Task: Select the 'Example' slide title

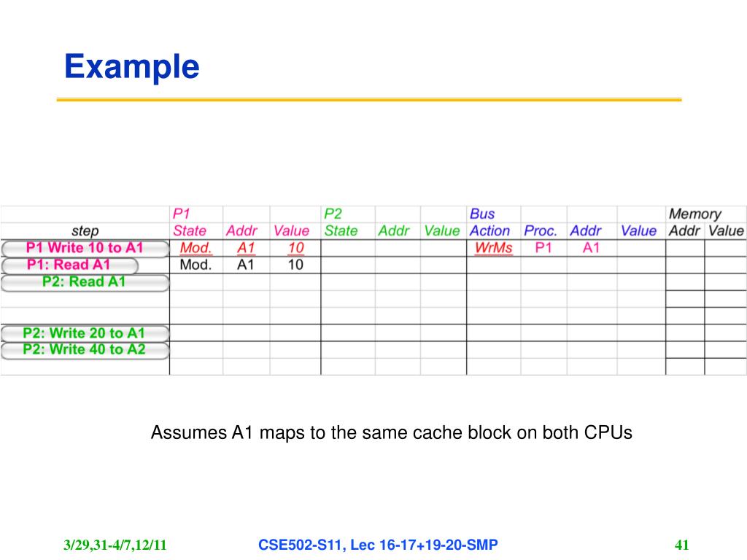Action: pyautogui.click(x=132, y=67)
